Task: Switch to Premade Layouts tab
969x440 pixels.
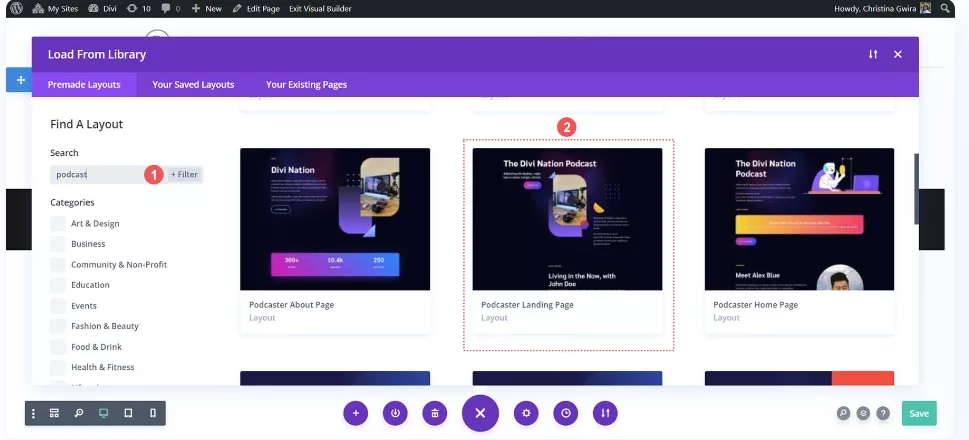Action: click(x=84, y=85)
